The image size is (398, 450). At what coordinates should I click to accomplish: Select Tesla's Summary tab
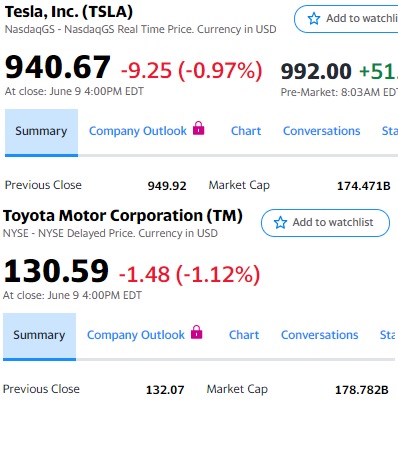coord(41,132)
